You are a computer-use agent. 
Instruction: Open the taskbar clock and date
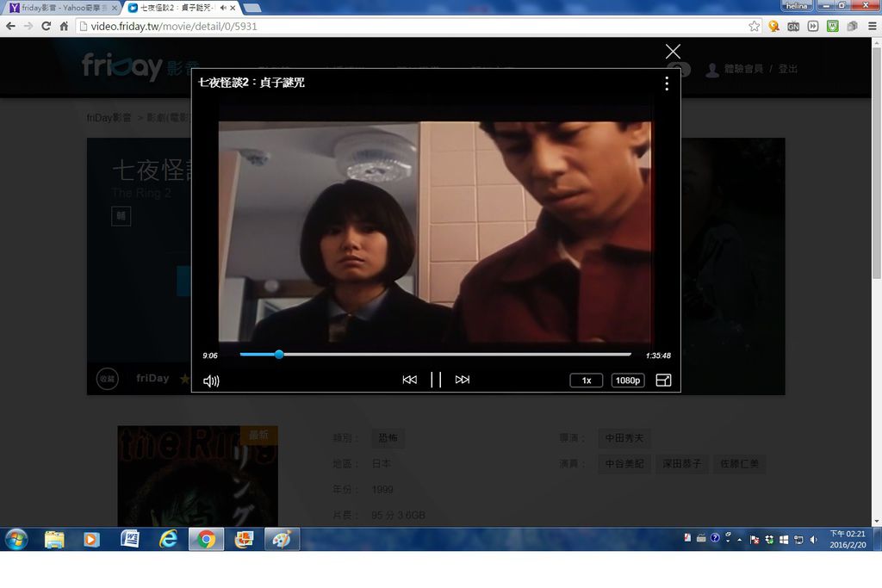[848, 540]
